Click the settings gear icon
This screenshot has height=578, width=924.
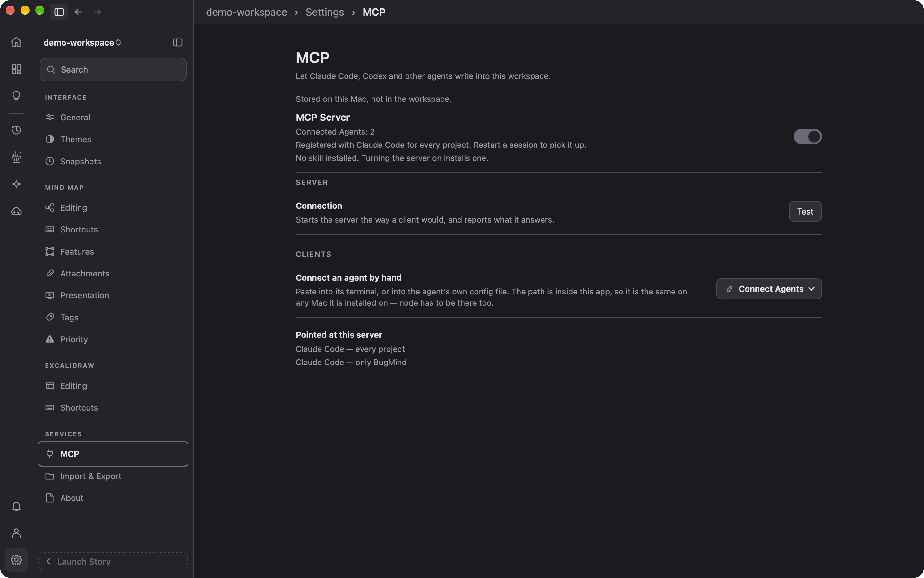pos(16,560)
